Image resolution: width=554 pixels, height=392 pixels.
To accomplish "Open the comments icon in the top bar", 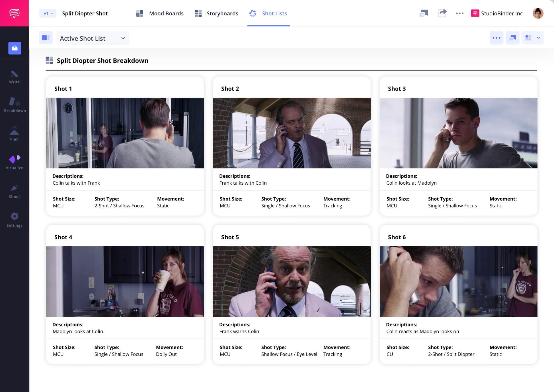I will (424, 13).
